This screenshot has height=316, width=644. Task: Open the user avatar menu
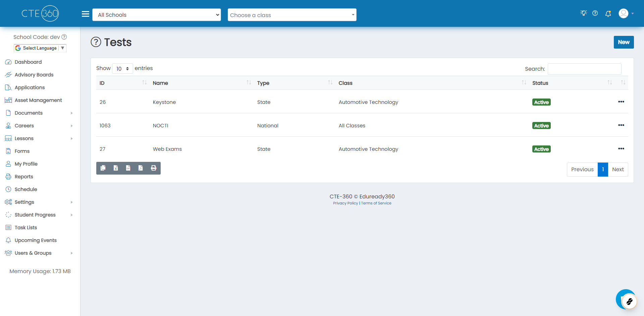(x=626, y=13)
